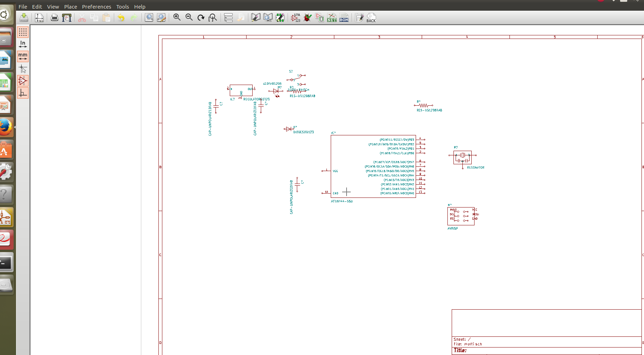This screenshot has height=355, width=644.
Task: Click the 'File: multi.sch' text
Action: [x=468, y=344]
